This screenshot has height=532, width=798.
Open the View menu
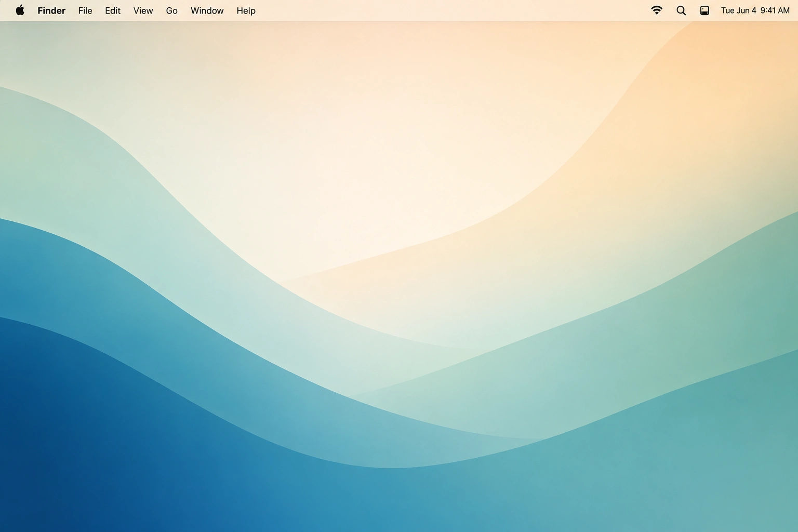point(143,10)
